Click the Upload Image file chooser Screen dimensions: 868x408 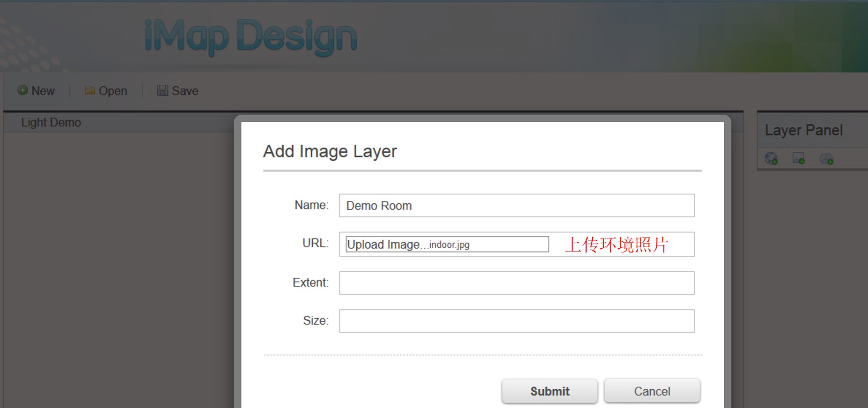point(447,244)
